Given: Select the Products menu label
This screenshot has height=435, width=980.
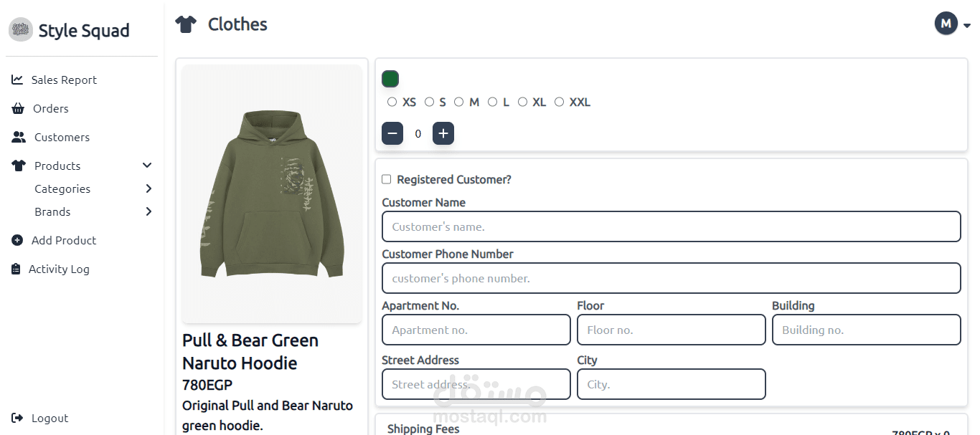Looking at the screenshot, I should [57, 166].
